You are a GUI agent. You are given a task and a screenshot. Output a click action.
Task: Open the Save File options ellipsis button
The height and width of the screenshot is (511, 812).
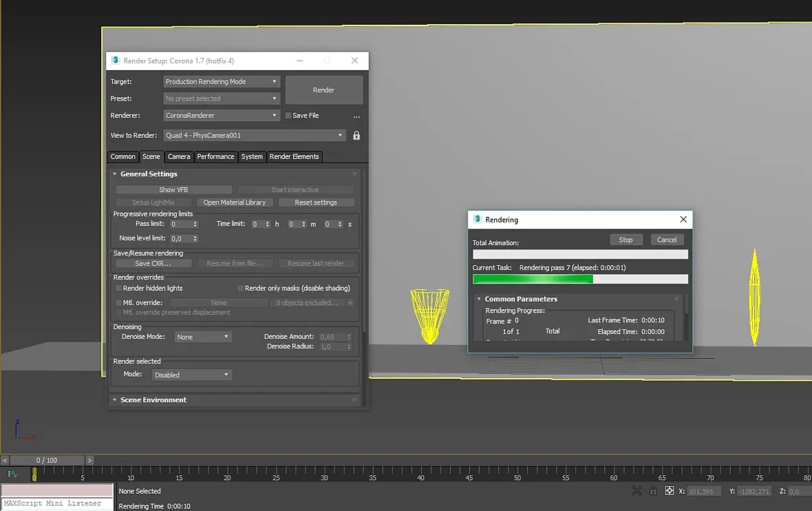coord(356,116)
